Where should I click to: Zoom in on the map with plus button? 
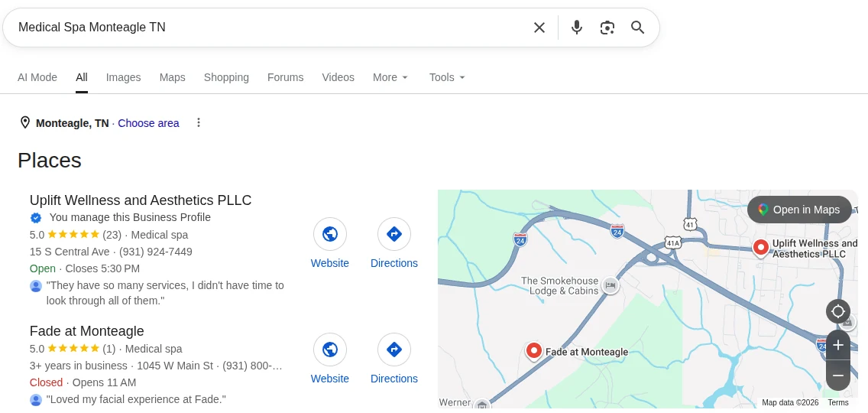tap(838, 346)
